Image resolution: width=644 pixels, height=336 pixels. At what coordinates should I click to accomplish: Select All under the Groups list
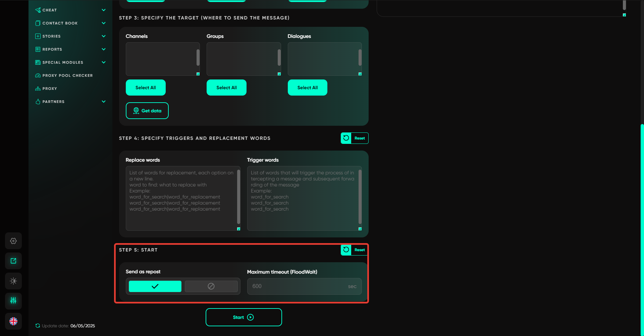226,88
